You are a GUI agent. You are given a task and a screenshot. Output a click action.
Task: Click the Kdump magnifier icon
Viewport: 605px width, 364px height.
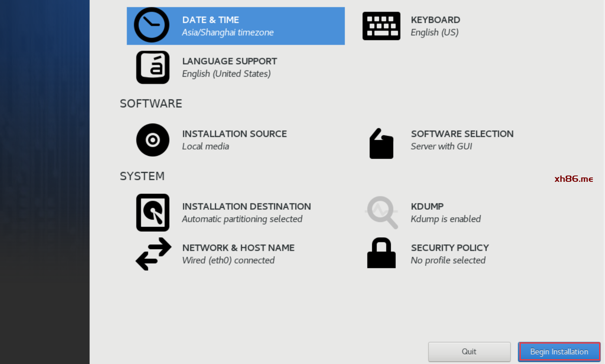coord(381,212)
